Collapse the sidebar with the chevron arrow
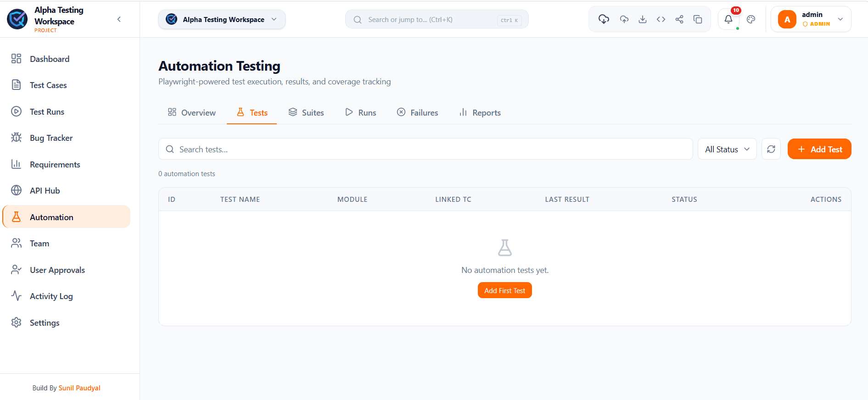 point(119,19)
